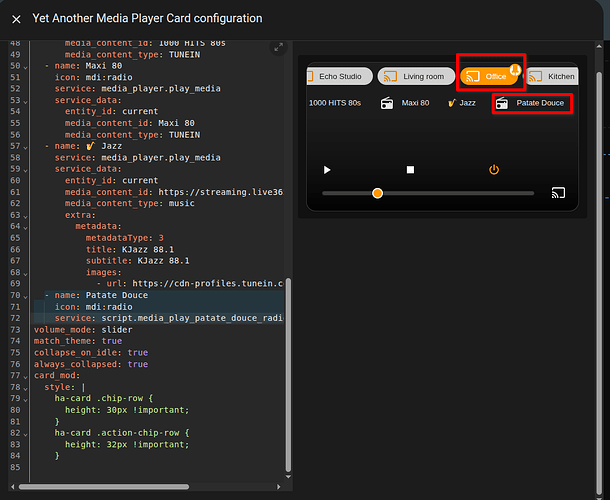This screenshot has height=500, width=610.
Task: Toggle the orange power button
Action: tap(494, 170)
